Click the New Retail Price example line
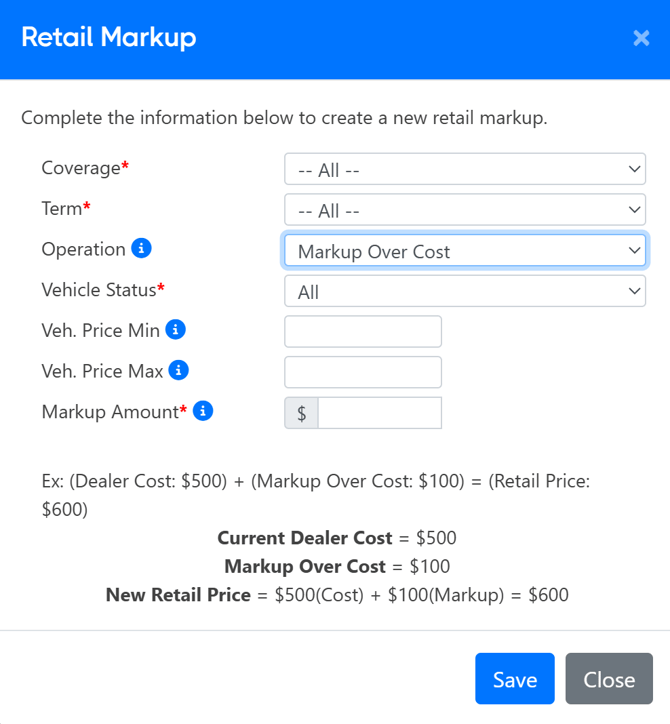This screenshot has height=724, width=670. coord(337,595)
